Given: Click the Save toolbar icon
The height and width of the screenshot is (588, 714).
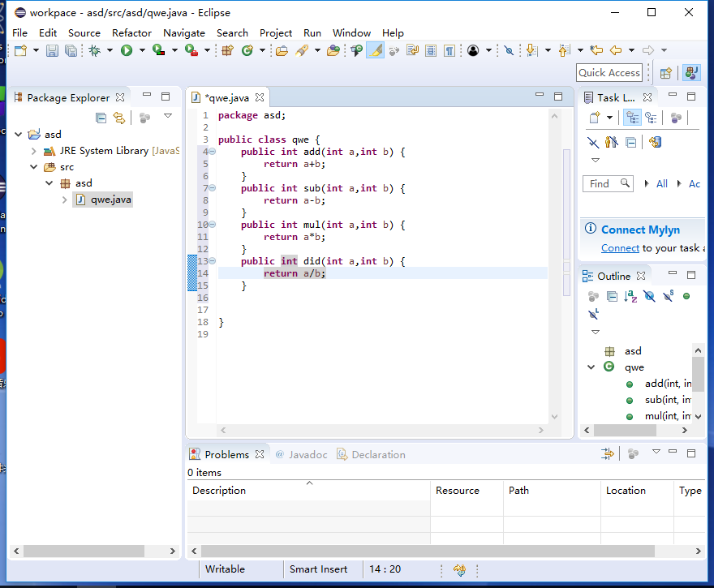Looking at the screenshot, I should pyautogui.click(x=52, y=50).
